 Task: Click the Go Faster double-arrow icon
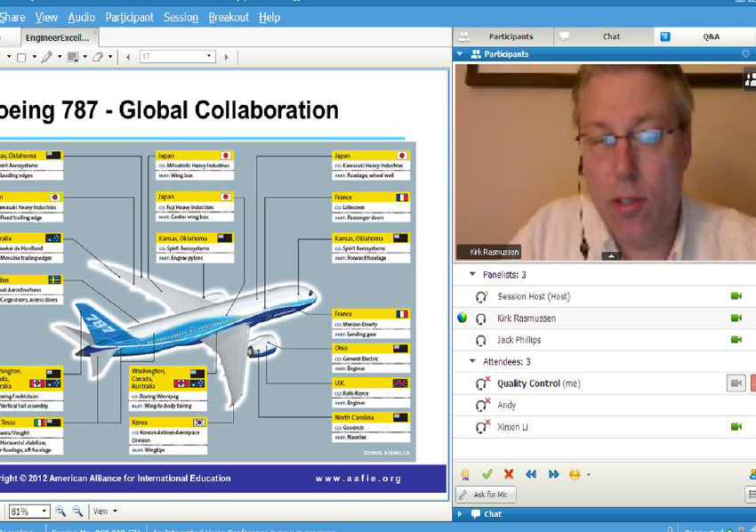click(x=553, y=474)
